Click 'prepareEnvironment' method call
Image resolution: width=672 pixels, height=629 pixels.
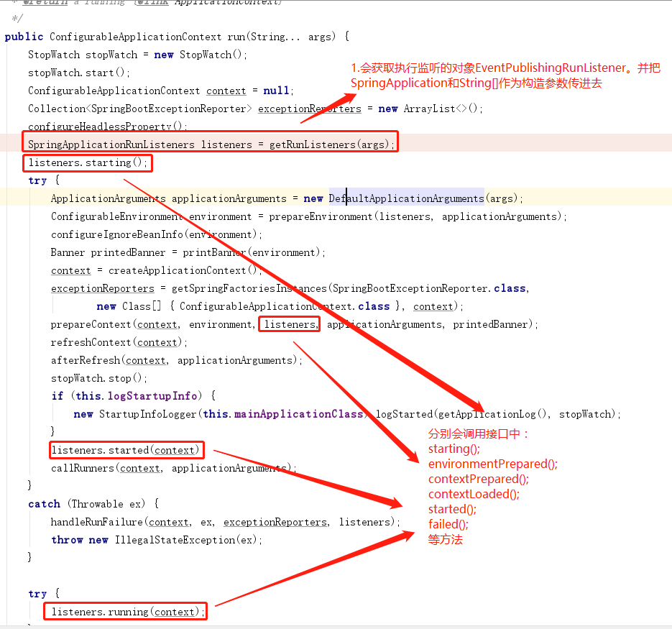tap(321, 216)
